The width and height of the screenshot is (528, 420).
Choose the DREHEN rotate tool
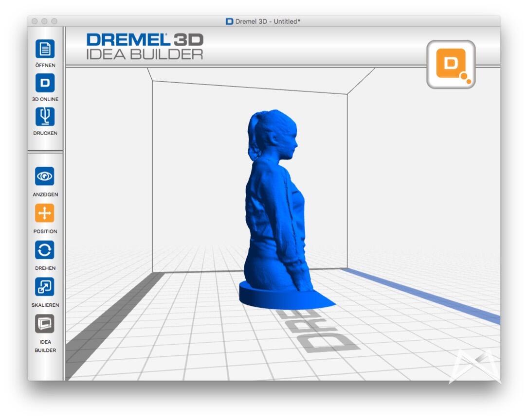click(44, 250)
